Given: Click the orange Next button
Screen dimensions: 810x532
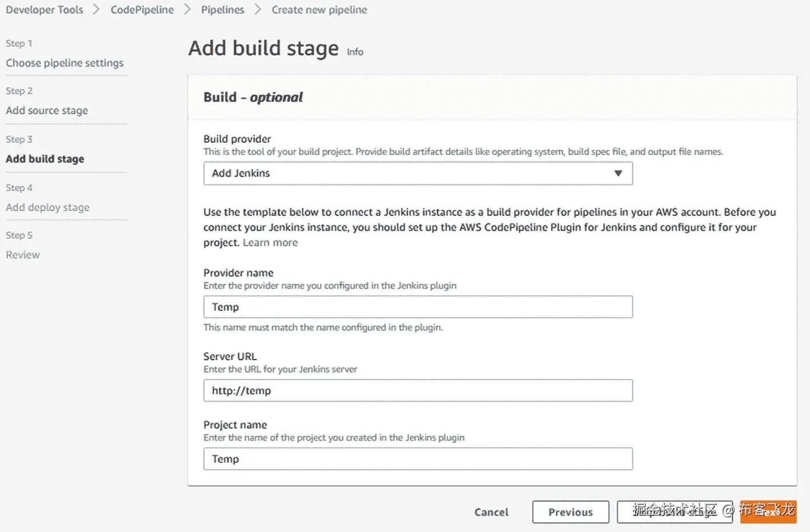Looking at the screenshot, I should point(768,512).
